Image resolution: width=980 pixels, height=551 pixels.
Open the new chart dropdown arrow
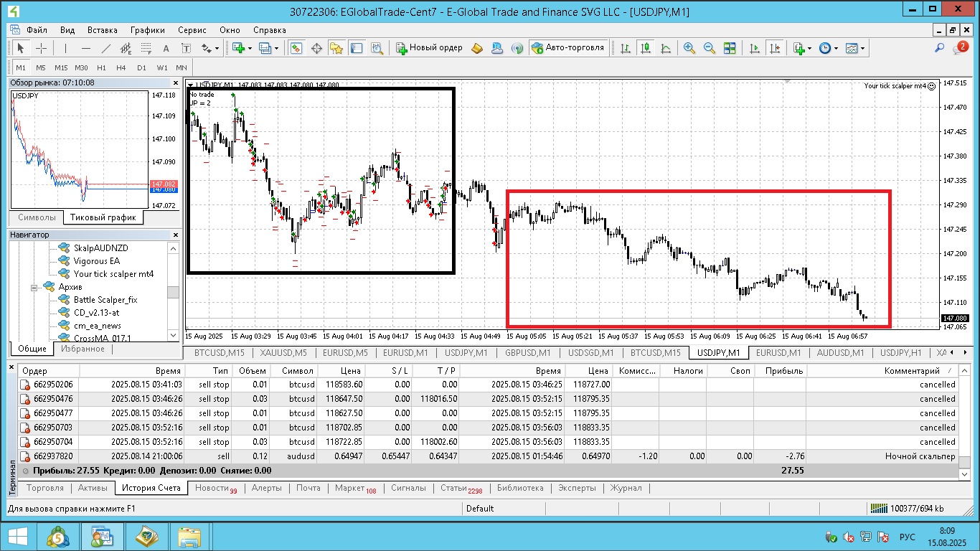[250, 48]
